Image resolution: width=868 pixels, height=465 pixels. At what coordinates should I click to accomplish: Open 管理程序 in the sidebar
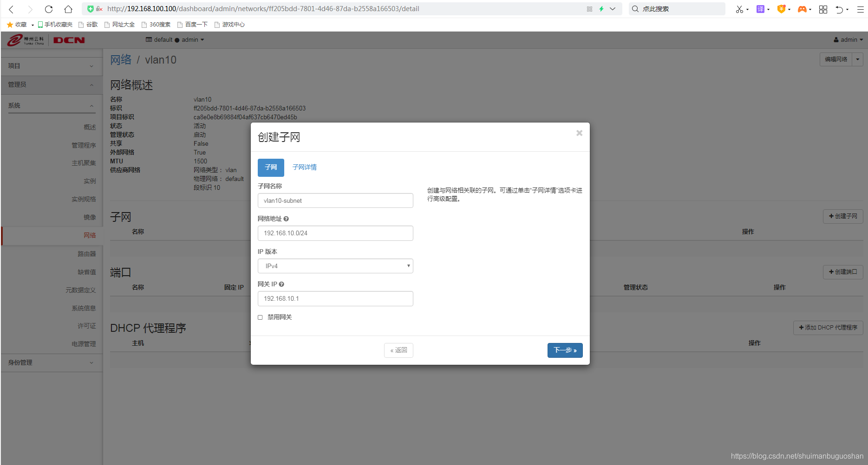click(x=84, y=145)
